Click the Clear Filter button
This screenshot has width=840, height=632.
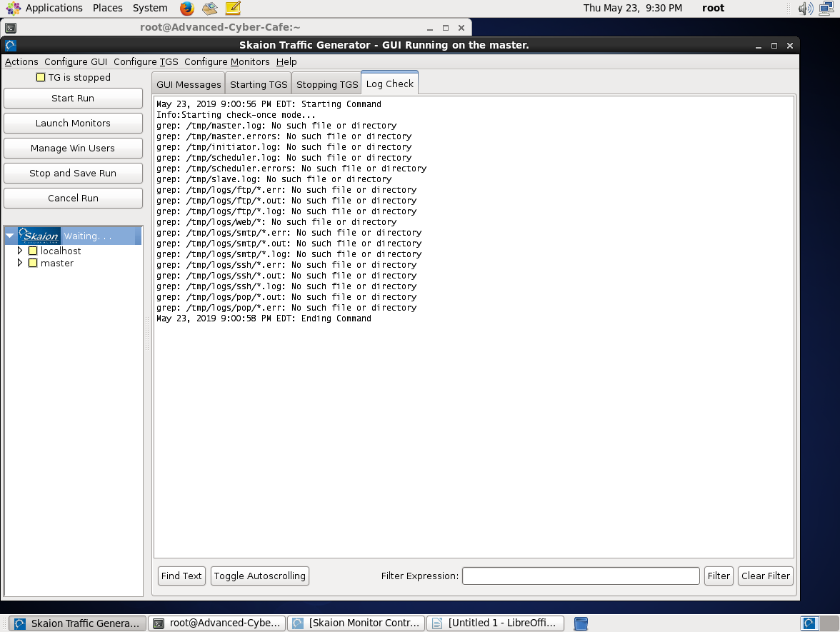coord(766,576)
